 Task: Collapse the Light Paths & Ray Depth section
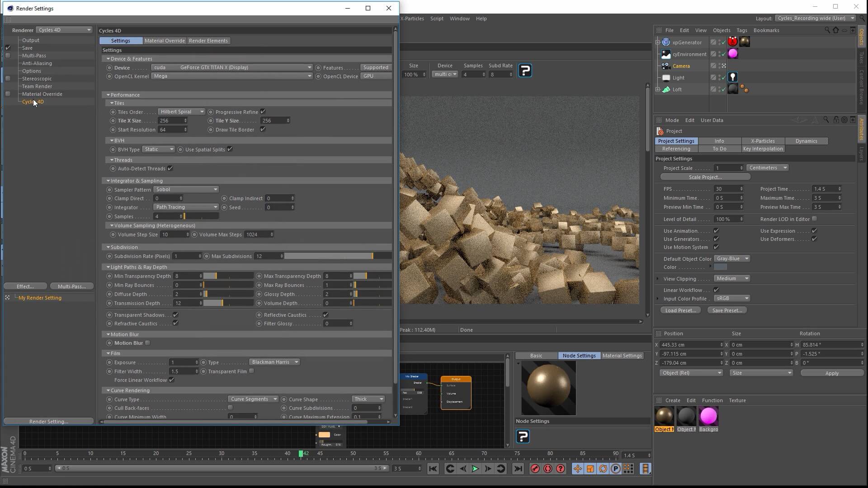pos(108,267)
